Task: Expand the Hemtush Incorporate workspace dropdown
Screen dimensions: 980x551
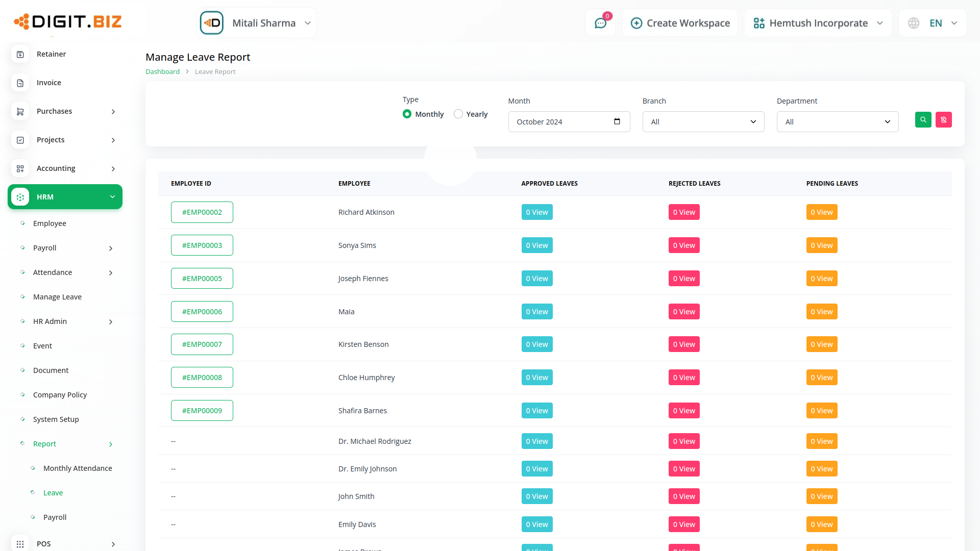Action: [x=818, y=23]
